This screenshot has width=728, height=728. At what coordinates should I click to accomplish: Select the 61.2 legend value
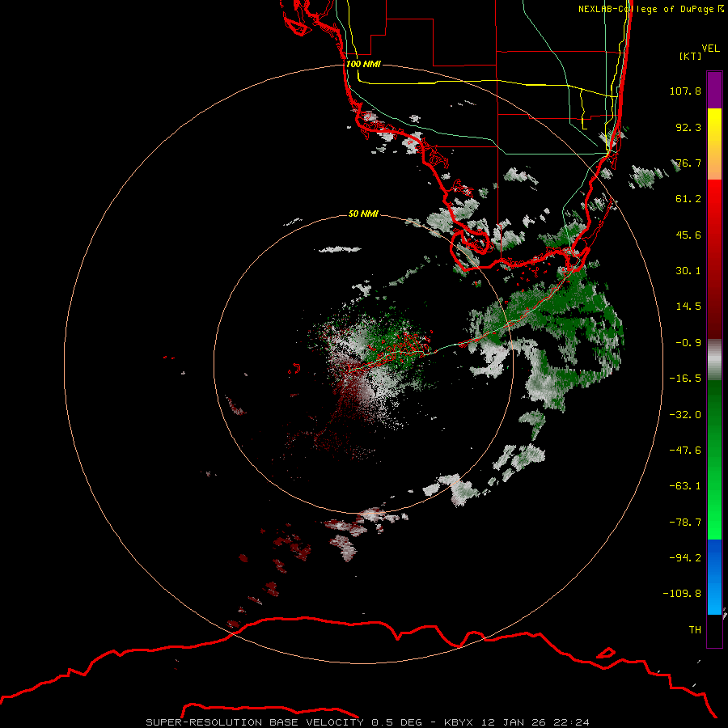point(688,199)
